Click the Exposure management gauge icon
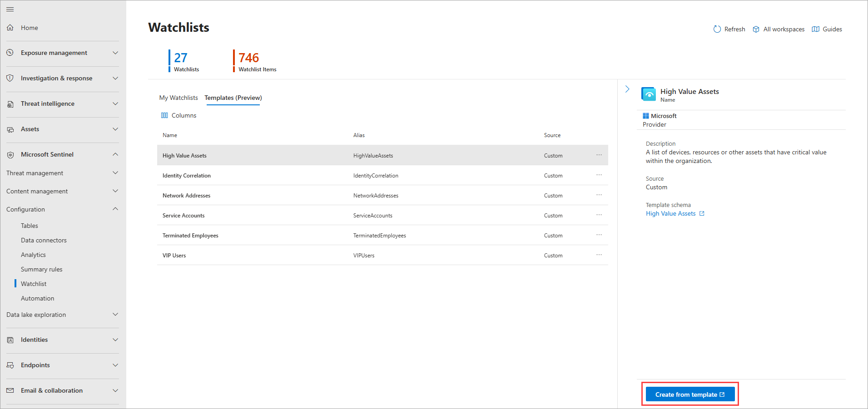 10,53
